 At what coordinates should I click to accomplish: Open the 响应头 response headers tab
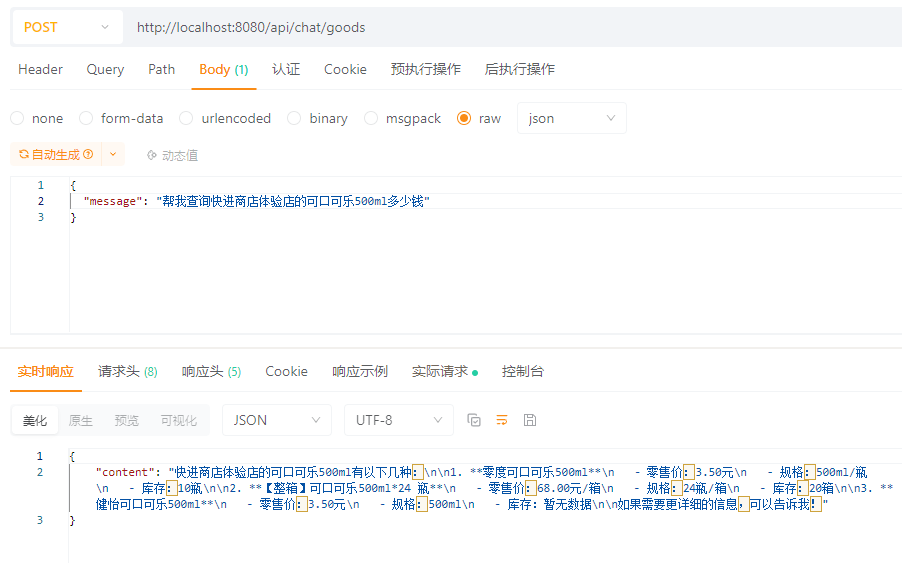pos(211,371)
